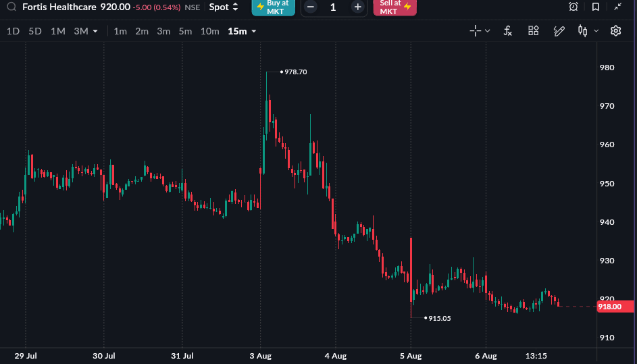
Task: Select the 1D range
Action: pos(13,31)
